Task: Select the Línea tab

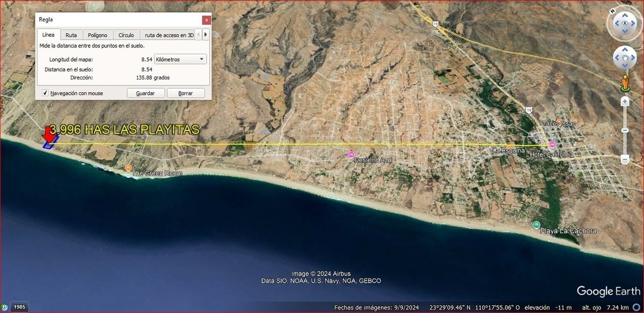Action: tap(48, 34)
